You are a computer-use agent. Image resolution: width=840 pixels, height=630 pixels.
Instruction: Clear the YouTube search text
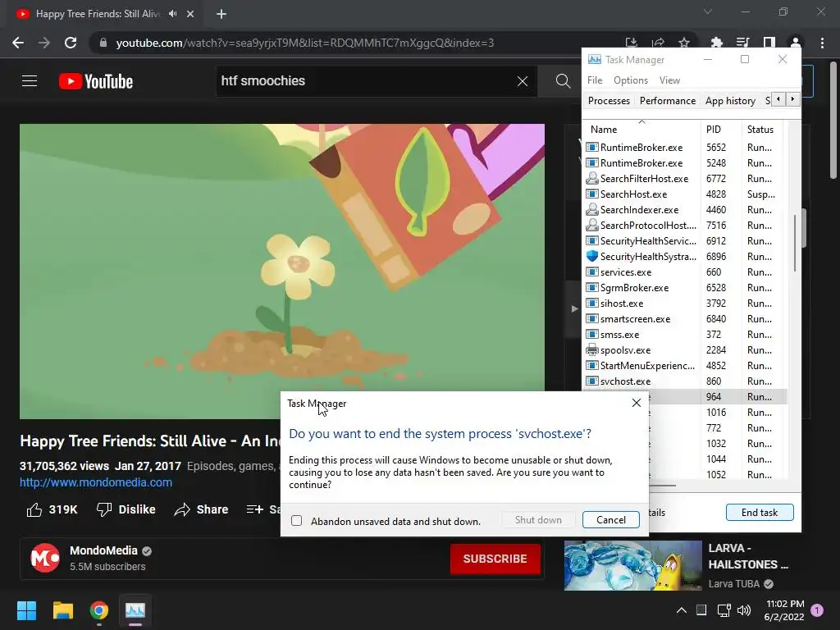[x=523, y=81]
